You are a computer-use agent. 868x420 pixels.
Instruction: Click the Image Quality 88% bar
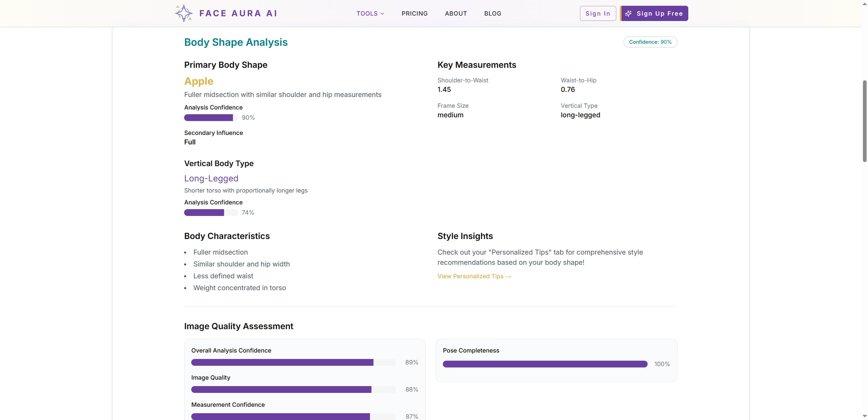pos(293,389)
